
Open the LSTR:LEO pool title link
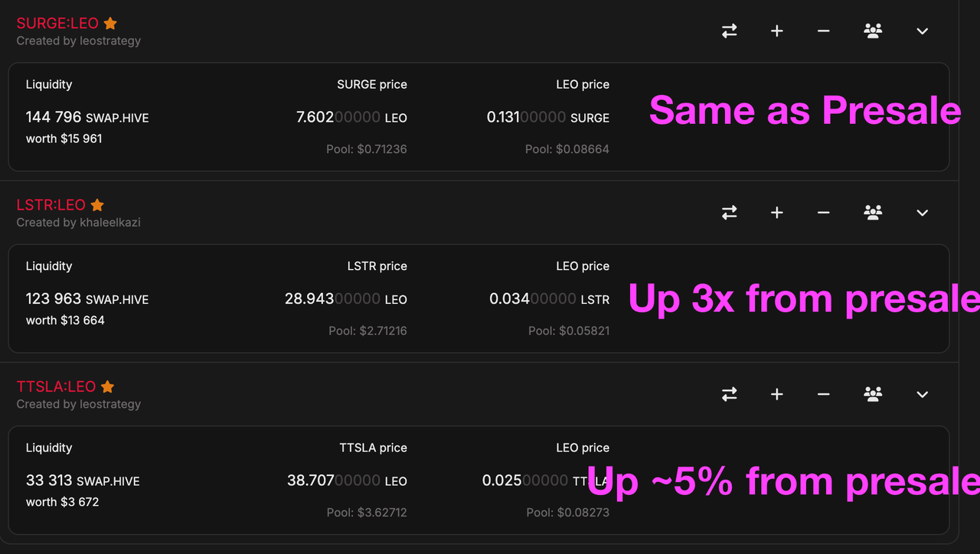click(x=51, y=205)
